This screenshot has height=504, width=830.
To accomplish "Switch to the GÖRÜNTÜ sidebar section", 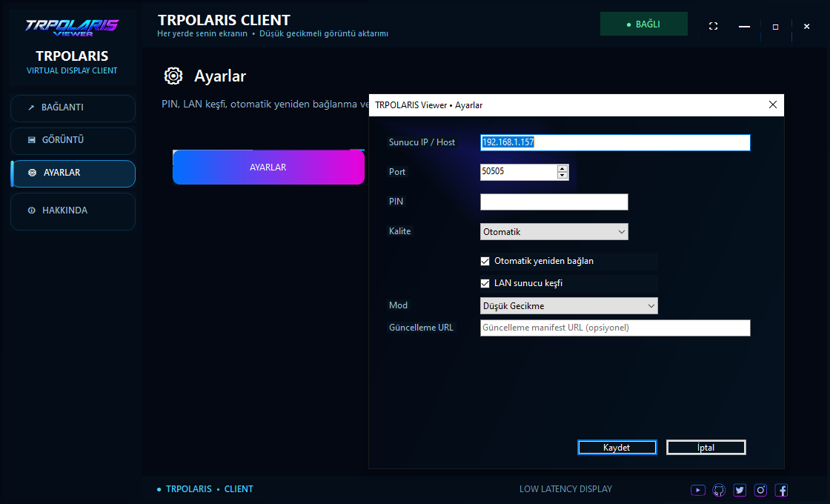I will point(73,141).
